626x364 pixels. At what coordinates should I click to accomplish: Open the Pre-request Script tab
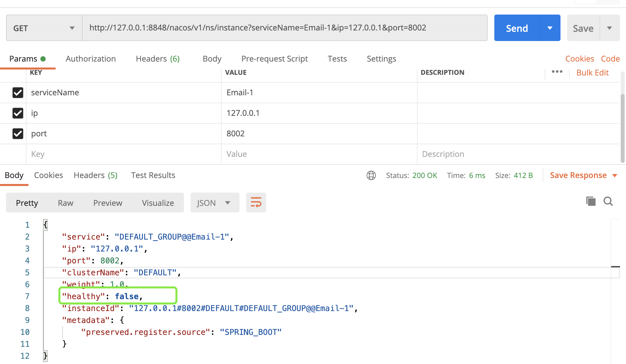tap(275, 59)
